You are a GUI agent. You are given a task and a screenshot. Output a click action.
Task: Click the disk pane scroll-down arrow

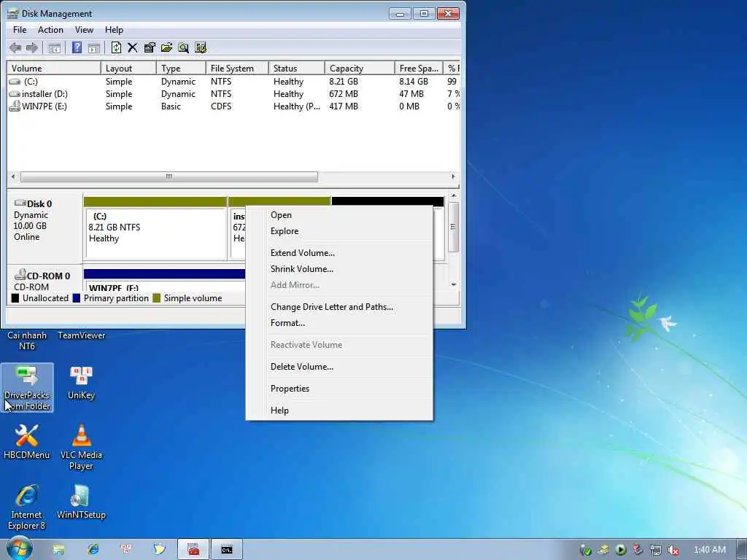(454, 284)
